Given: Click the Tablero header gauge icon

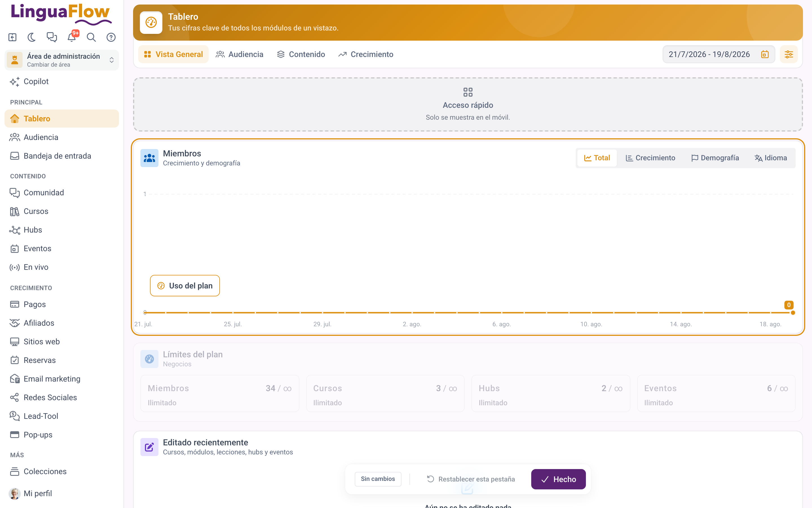Looking at the screenshot, I should (x=151, y=23).
